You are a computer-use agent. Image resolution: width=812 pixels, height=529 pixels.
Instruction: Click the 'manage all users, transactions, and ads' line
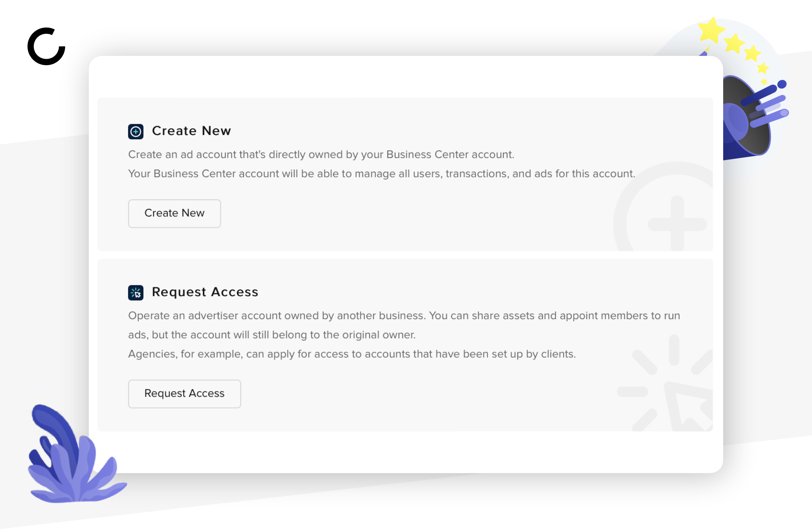[x=381, y=174]
